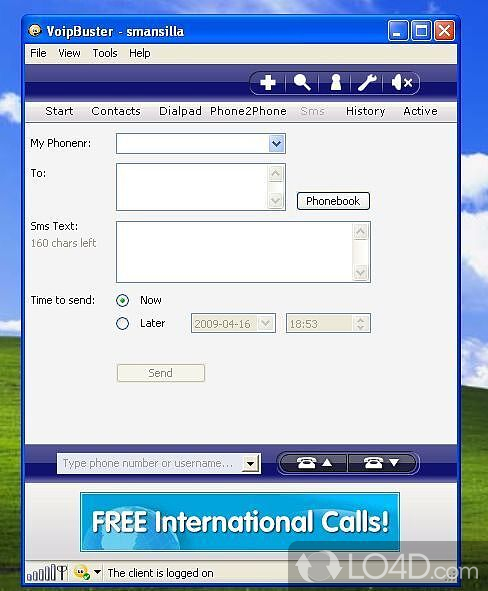
Task: Select the Later radio button
Action: [x=122, y=323]
